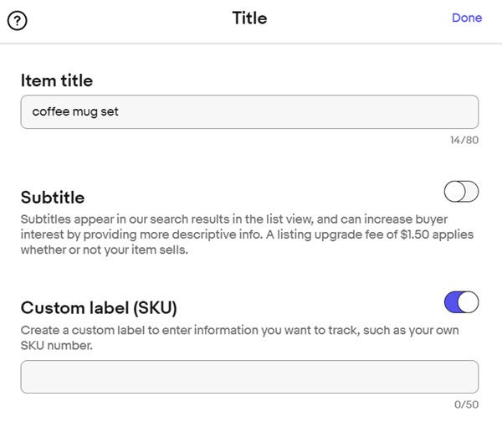502x448 pixels.
Task: Click the Done link
Action: 466,18
